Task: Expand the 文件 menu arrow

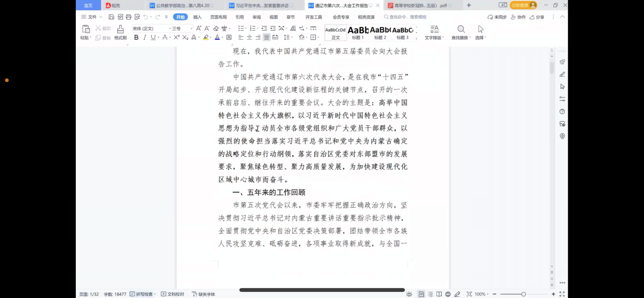Action: coord(101,17)
